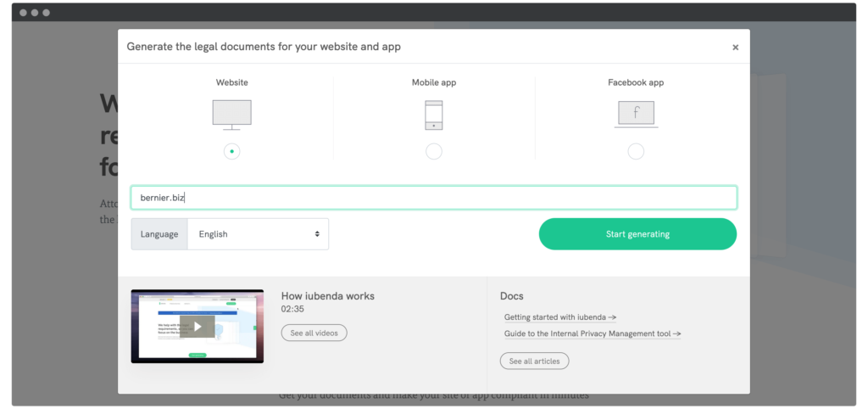Viewport: 868px width, 409px height.
Task: Click the Start generating button
Action: click(637, 234)
